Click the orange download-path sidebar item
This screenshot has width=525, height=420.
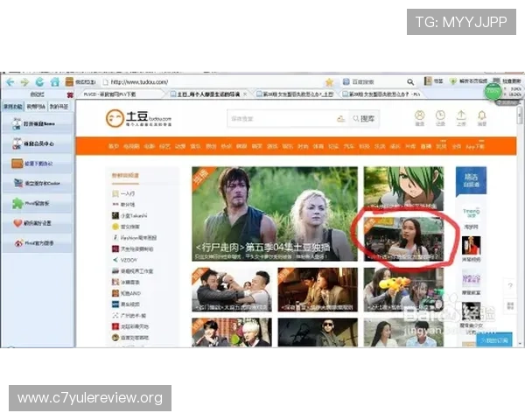(x=38, y=164)
